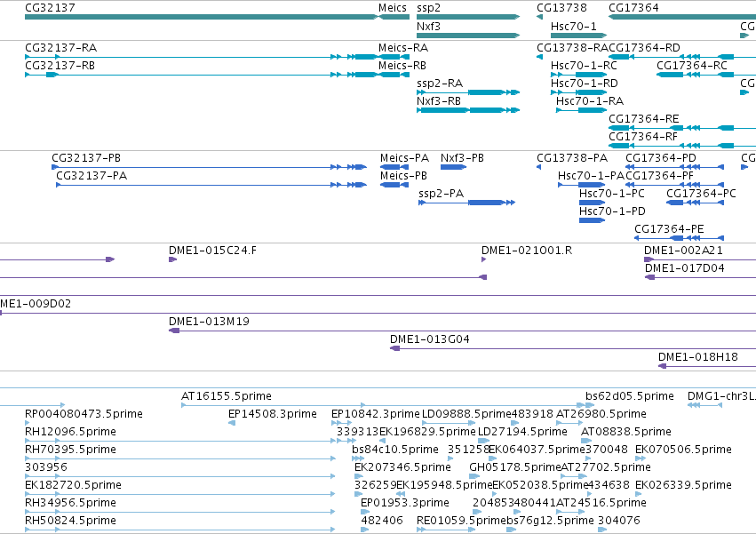Open transcript Meics-RB
Viewport: 756px width, 534px height.
(x=402, y=65)
